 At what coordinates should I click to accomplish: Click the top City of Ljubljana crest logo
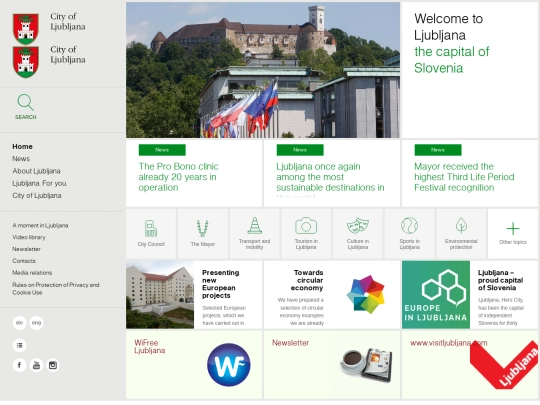[25, 29]
